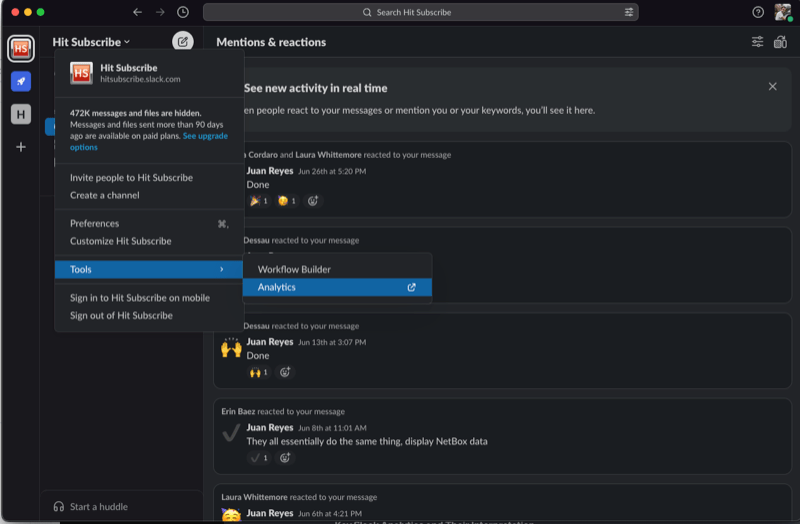Expand the Hit Subscribe workspace dropdown
This screenshot has width=800, height=524.
(x=91, y=42)
